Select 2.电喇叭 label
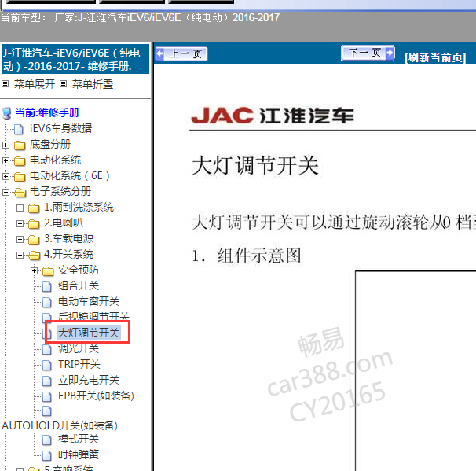 pos(64,223)
